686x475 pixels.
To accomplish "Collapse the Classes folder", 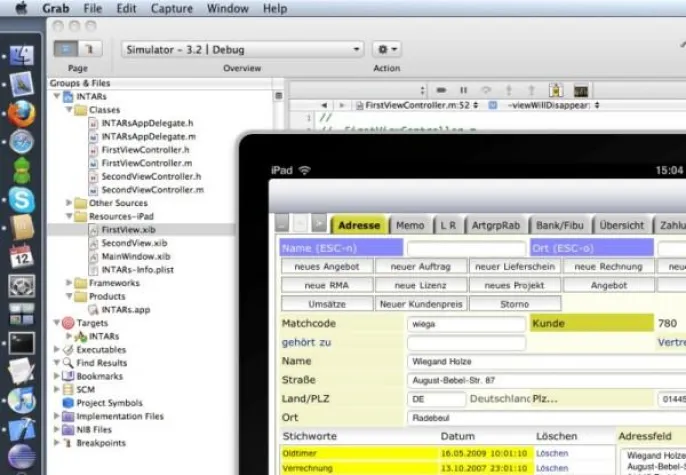I will click(69, 110).
